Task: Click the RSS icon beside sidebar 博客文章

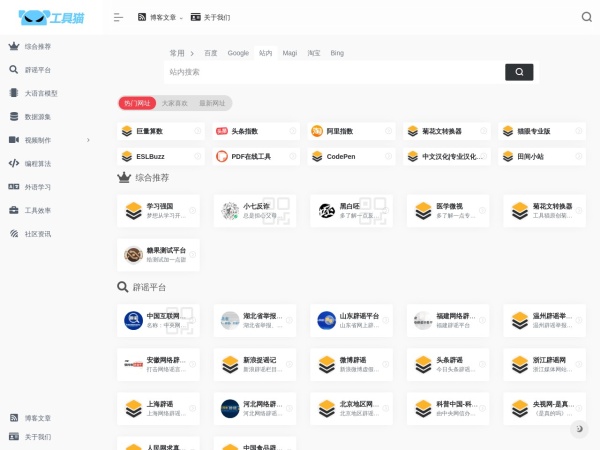Action: pos(14,418)
